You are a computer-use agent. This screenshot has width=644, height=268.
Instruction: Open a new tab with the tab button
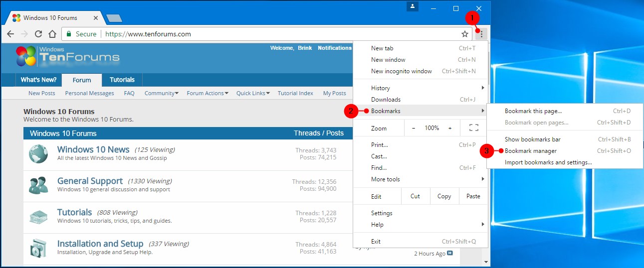tap(114, 18)
